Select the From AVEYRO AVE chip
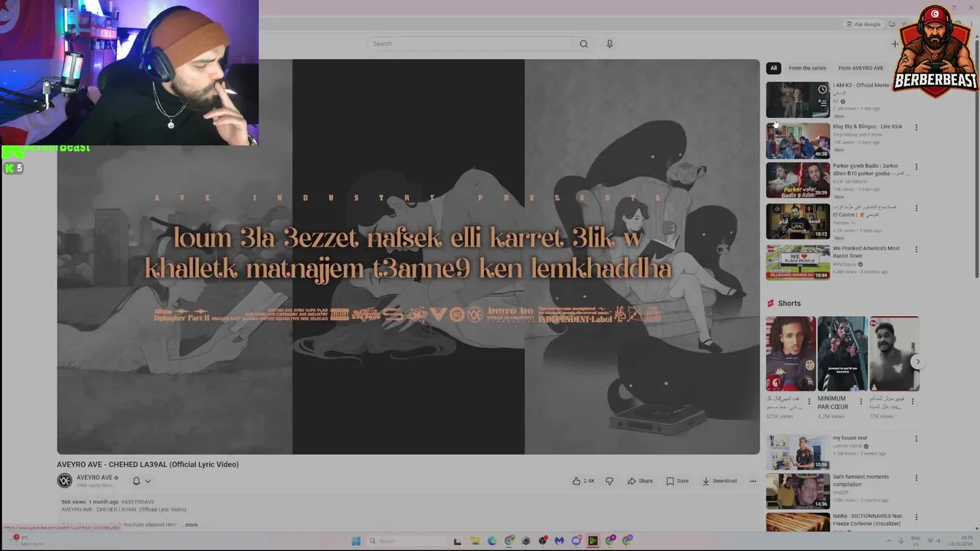The width and height of the screenshot is (980, 551). tap(861, 68)
